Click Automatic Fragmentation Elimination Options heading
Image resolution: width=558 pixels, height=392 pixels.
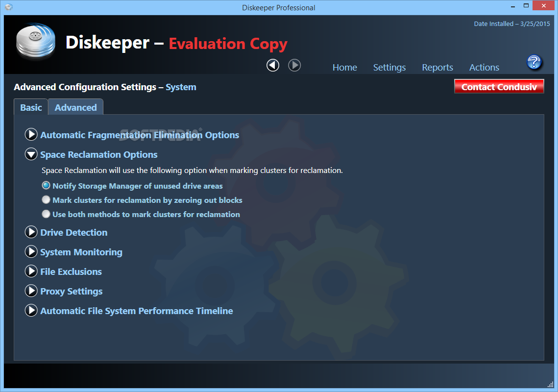pyautogui.click(x=140, y=135)
